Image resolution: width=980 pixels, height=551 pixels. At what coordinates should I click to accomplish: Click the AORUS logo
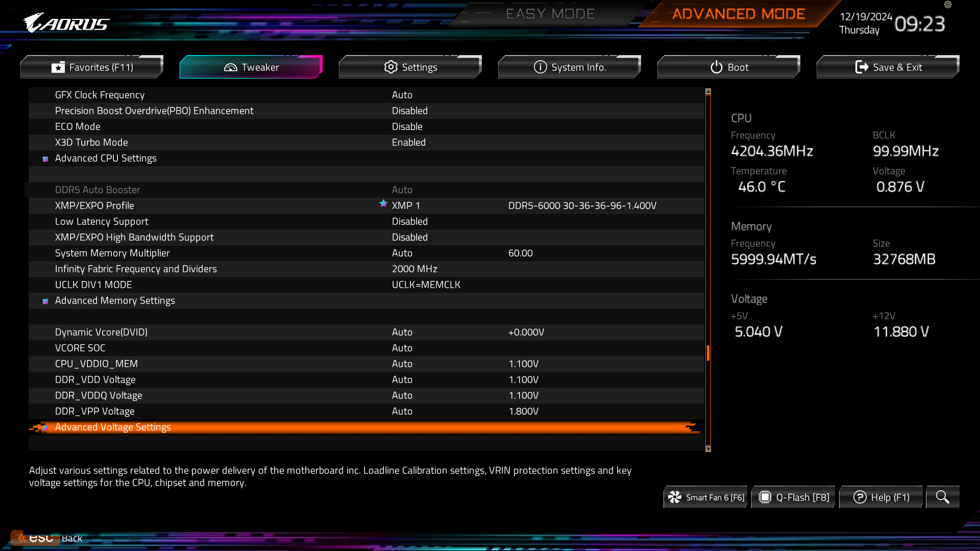[x=66, y=23]
